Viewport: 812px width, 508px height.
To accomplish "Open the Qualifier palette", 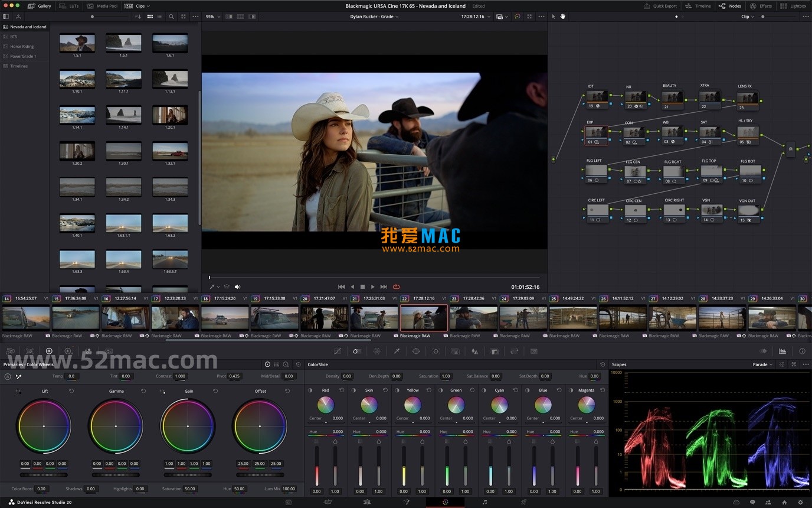I will (x=396, y=351).
